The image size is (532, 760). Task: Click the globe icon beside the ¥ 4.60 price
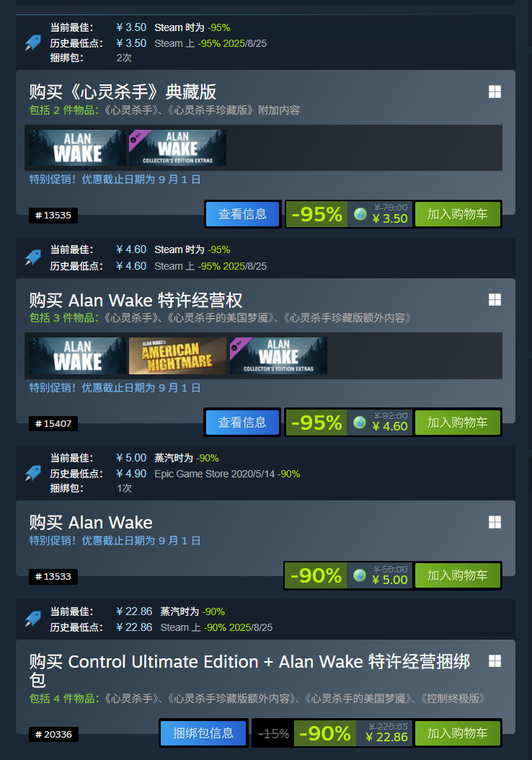[x=360, y=422]
